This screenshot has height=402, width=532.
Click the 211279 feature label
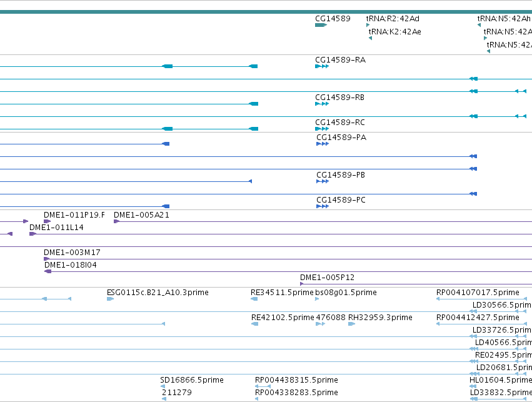point(177,393)
